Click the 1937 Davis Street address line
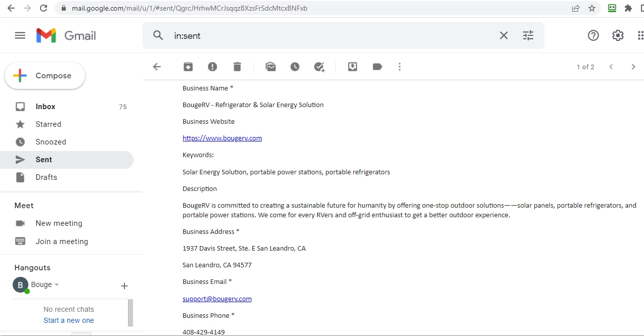644x336 pixels. [x=244, y=248]
